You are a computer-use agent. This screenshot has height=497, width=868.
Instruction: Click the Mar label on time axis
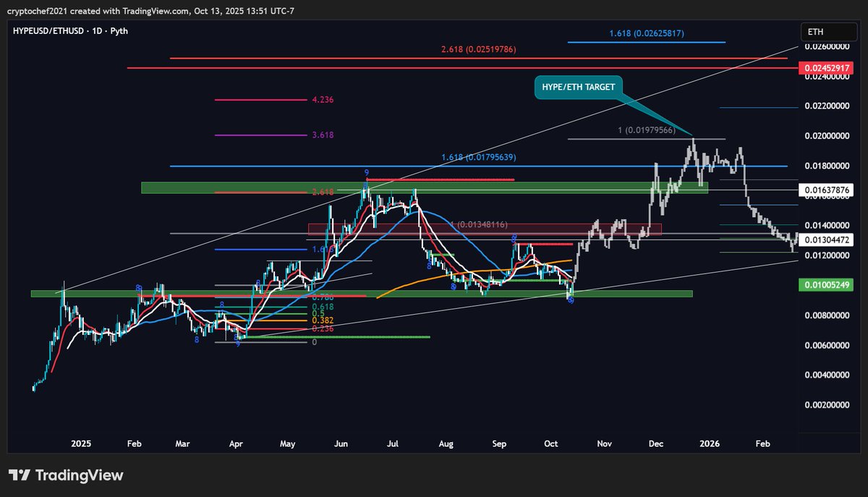tap(182, 443)
